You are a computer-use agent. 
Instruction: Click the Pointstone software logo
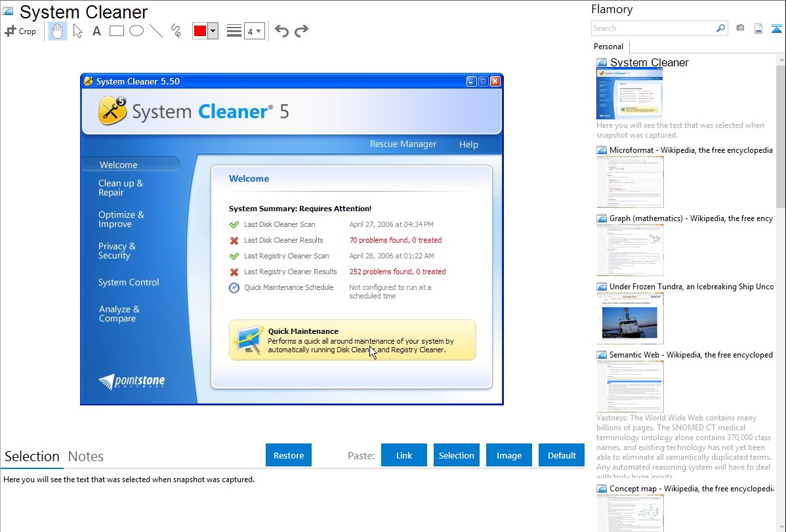point(132,382)
